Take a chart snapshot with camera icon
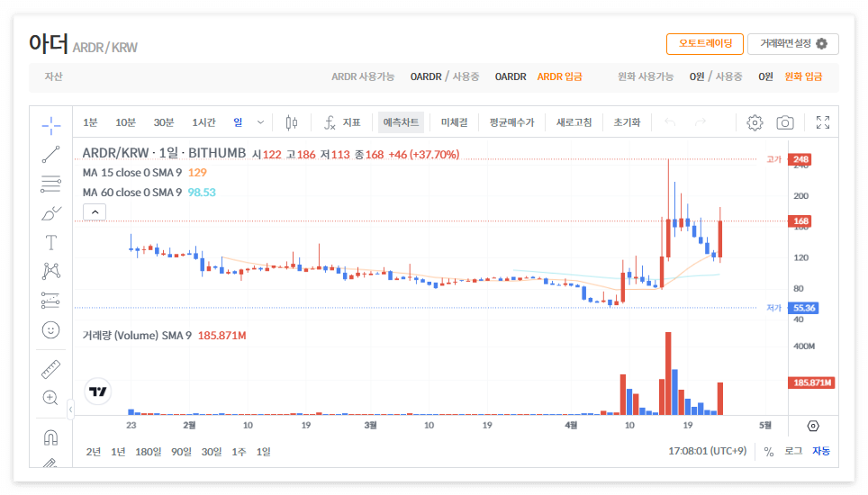868x495 pixels. coord(785,122)
